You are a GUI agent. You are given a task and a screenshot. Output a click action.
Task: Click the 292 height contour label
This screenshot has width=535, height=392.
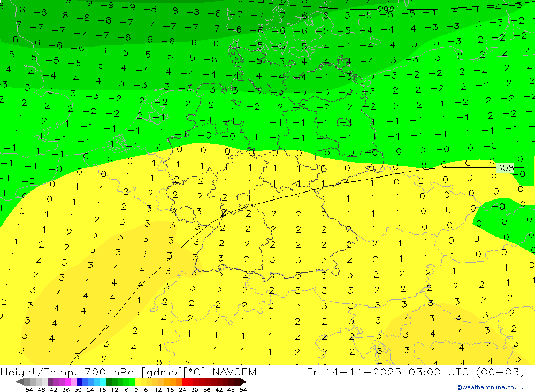pyautogui.click(x=386, y=10)
